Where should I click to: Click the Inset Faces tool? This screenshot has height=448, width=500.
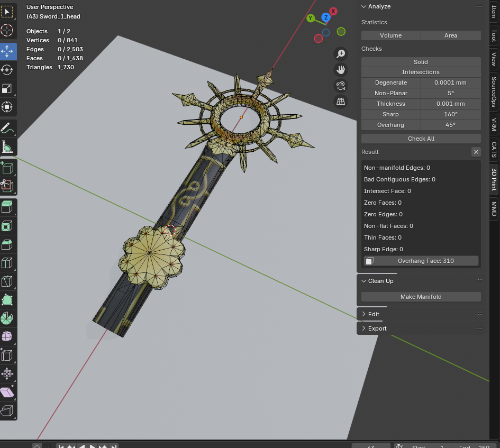coord(7,226)
